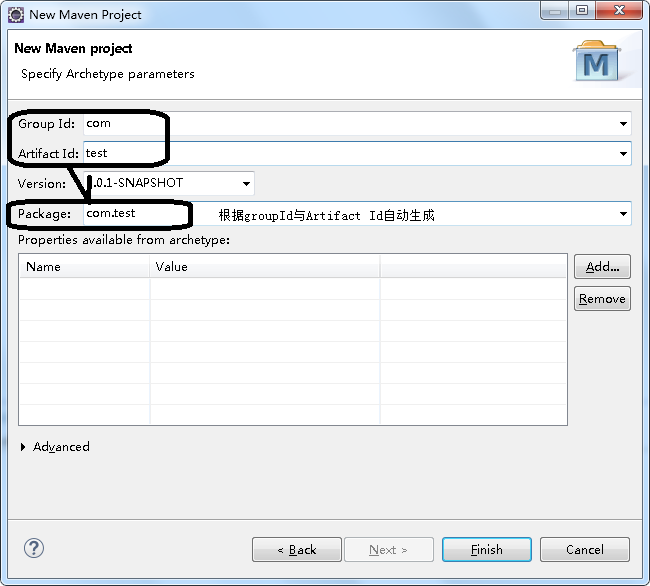Open the Group Id dropdown arrow
The image size is (650, 586).
(x=623, y=123)
